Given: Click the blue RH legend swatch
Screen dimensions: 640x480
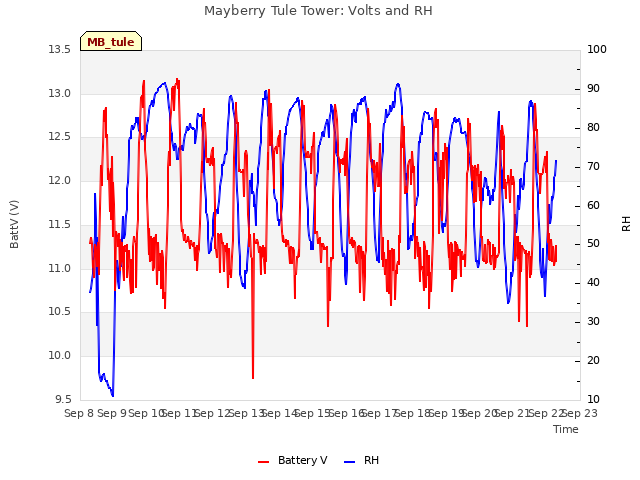Looking at the screenshot, I should (350, 462).
